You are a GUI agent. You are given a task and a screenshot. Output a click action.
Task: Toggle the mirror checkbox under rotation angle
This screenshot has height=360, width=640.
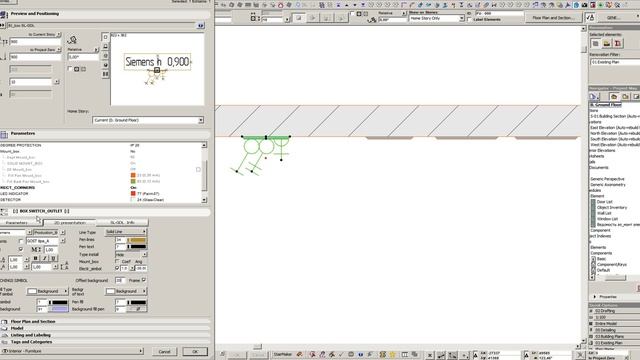pyautogui.click(x=70, y=69)
